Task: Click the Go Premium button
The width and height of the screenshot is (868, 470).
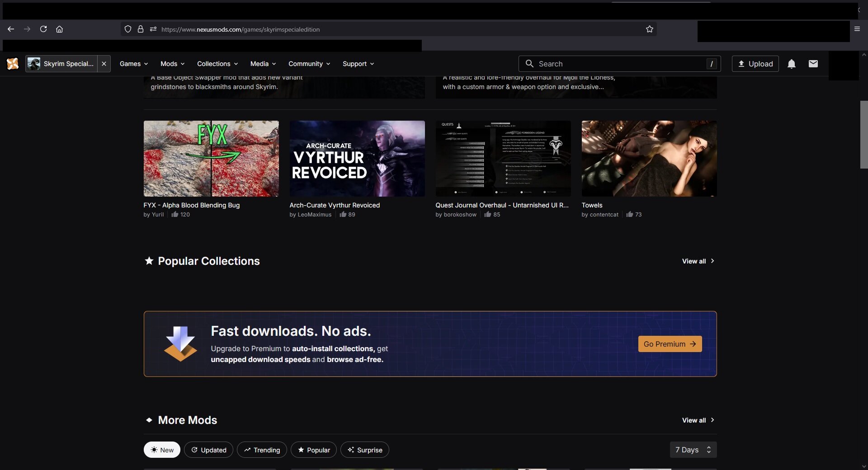Action: pos(670,344)
